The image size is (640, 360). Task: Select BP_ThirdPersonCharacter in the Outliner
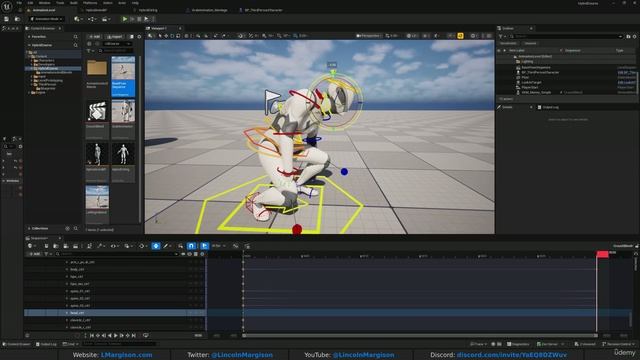pos(540,72)
